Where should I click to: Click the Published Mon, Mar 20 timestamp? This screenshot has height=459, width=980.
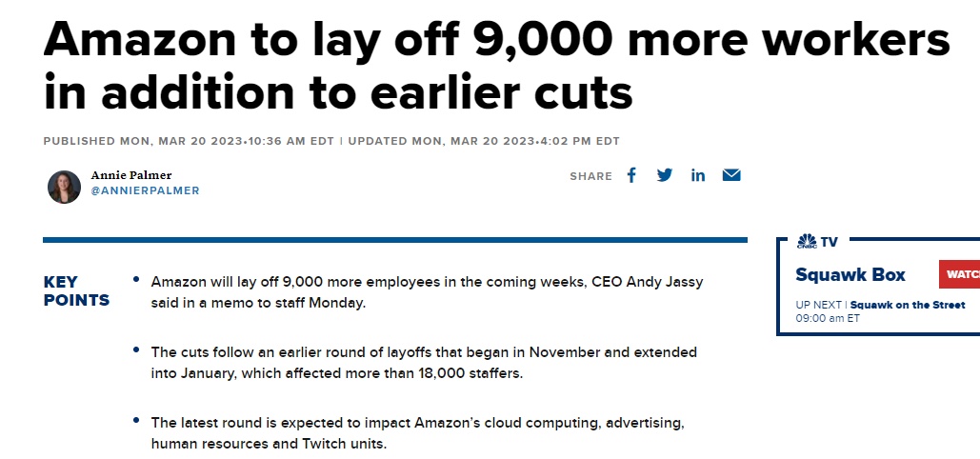189,141
